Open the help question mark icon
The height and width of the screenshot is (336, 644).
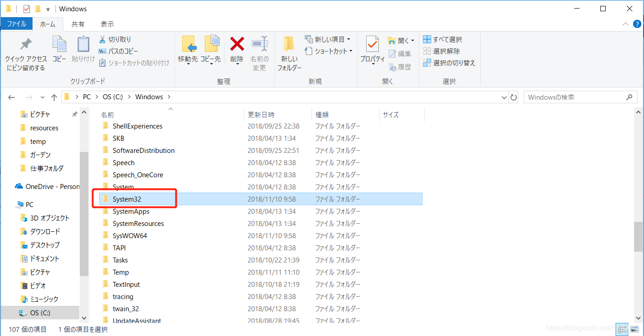[x=637, y=24]
